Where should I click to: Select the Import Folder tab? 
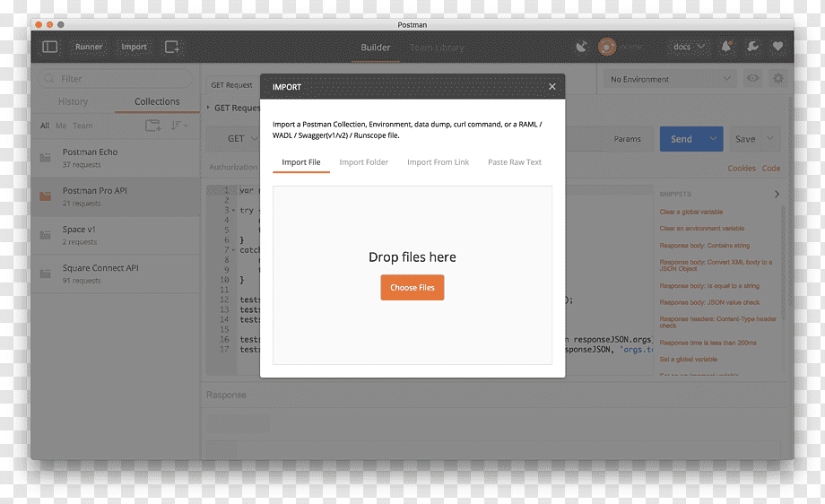[363, 162]
